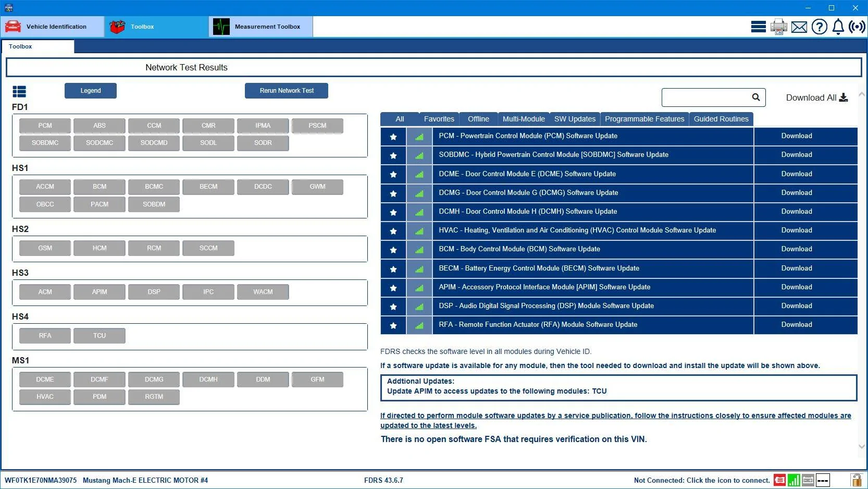The width and height of the screenshot is (868, 489).
Task: Select the Multi-Module filter tab
Action: (524, 119)
